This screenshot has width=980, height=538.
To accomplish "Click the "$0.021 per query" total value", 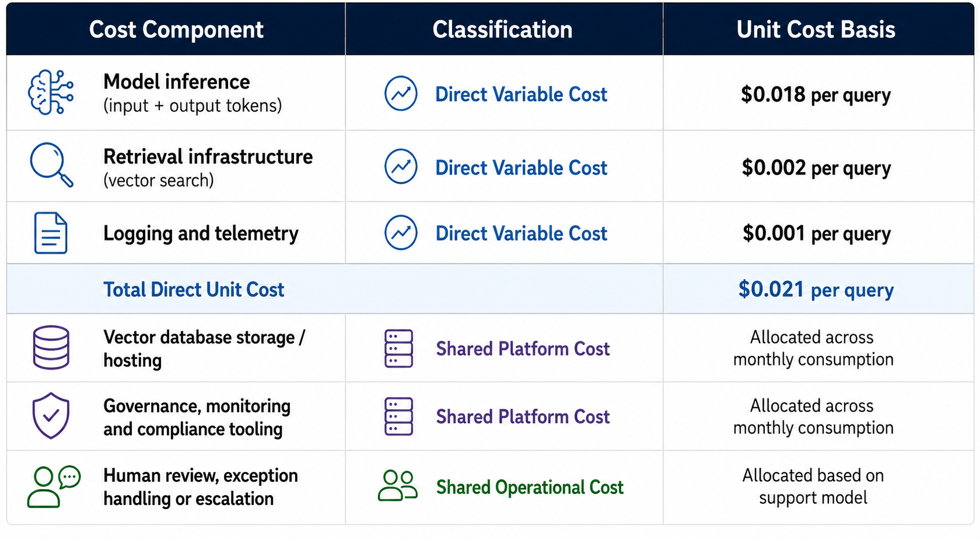I will pyautogui.click(x=816, y=290).
